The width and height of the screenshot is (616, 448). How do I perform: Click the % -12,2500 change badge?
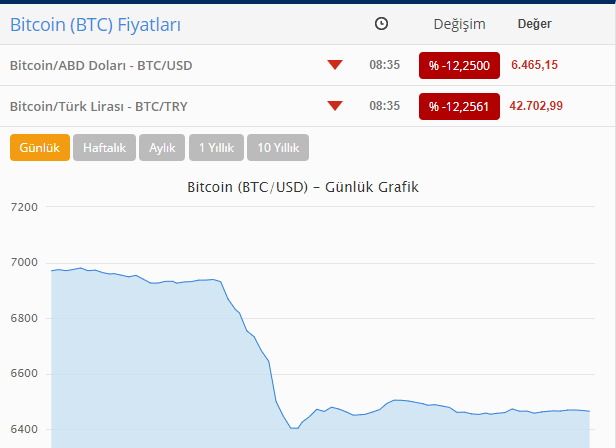pos(459,66)
